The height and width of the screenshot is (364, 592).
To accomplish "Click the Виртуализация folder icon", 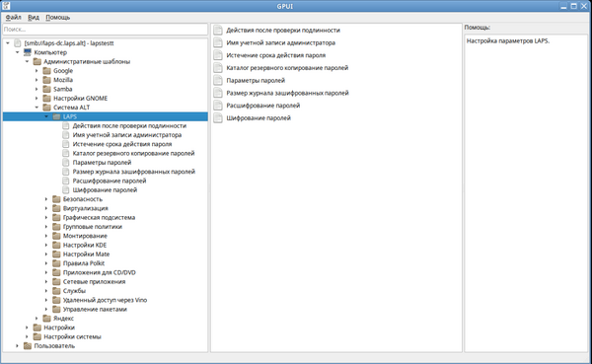I will (56, 208).
